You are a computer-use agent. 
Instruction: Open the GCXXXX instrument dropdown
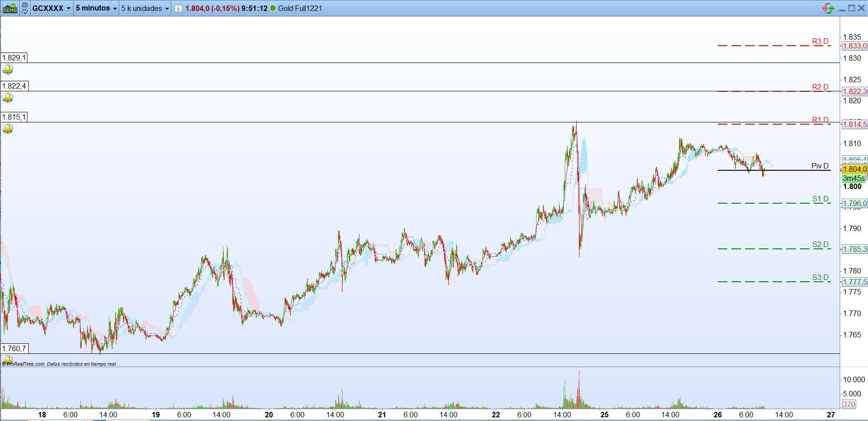tap(51, 8)
